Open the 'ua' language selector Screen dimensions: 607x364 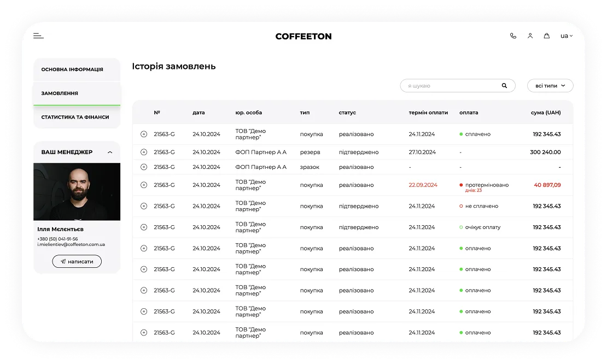point(566,36)
